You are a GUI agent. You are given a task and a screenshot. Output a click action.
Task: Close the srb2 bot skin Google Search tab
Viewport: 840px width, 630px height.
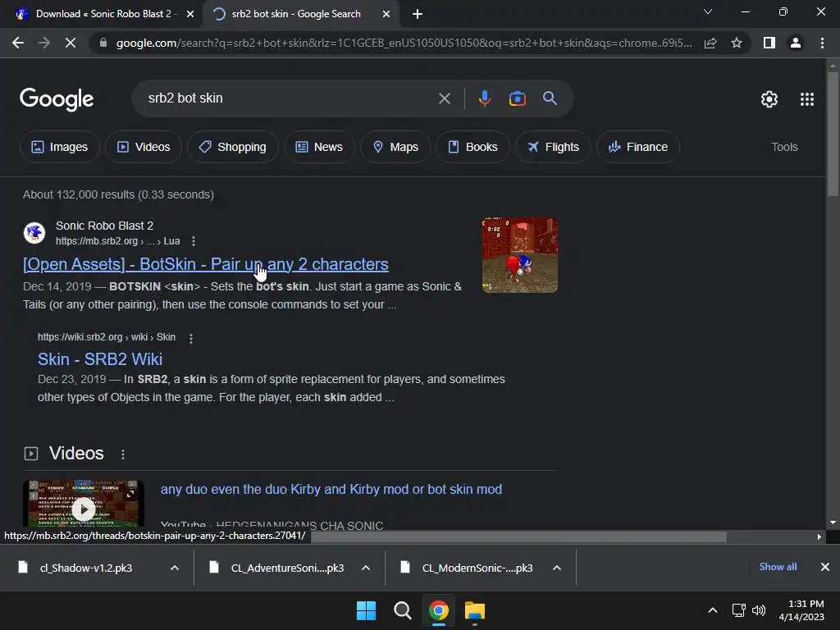coord(386,14)
